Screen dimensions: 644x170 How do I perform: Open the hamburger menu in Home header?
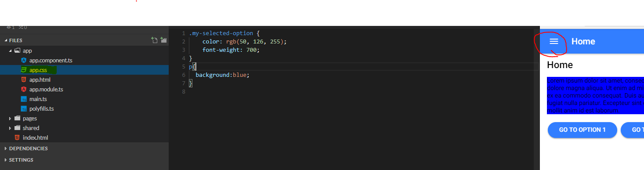554,41
